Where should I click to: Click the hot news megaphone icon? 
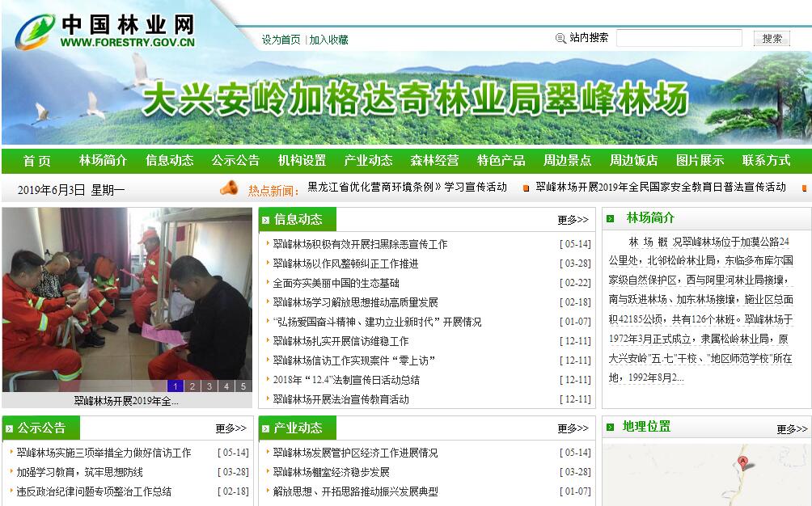[230, 188]
